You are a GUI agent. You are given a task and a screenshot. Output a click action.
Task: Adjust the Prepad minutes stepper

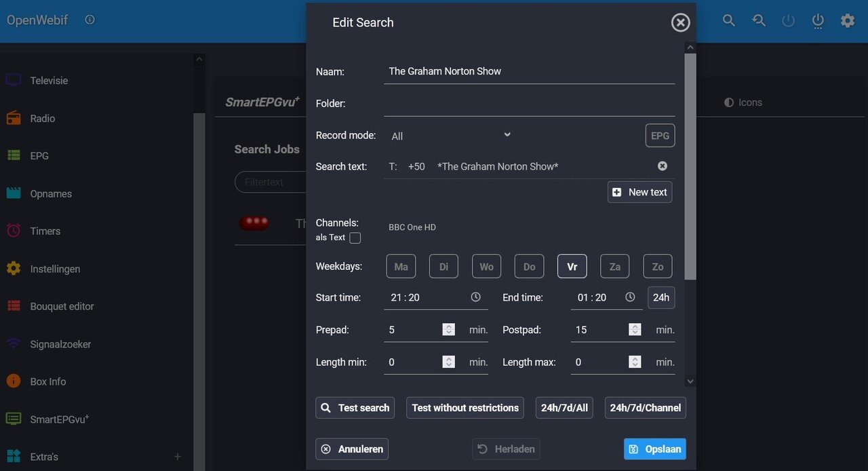coord(448,330)
